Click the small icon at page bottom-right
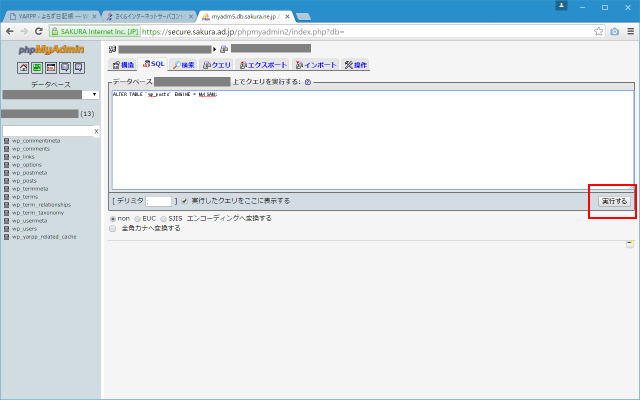The height and width of the screenshot is (400, 640). [x=630, y=243]
